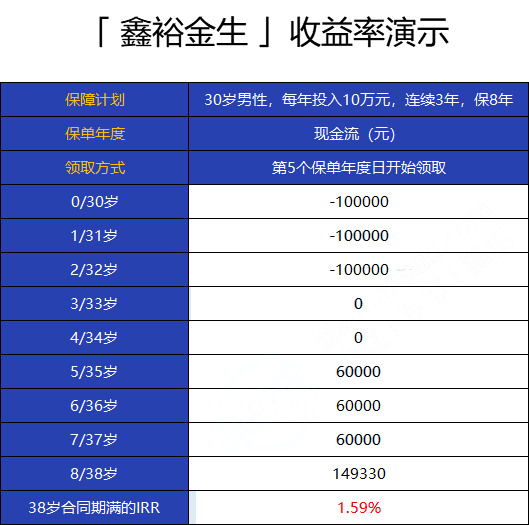Viewport: 529px width, 525px height.
Task: Select the 3/33岁 row label
Action: click(94, 304)
